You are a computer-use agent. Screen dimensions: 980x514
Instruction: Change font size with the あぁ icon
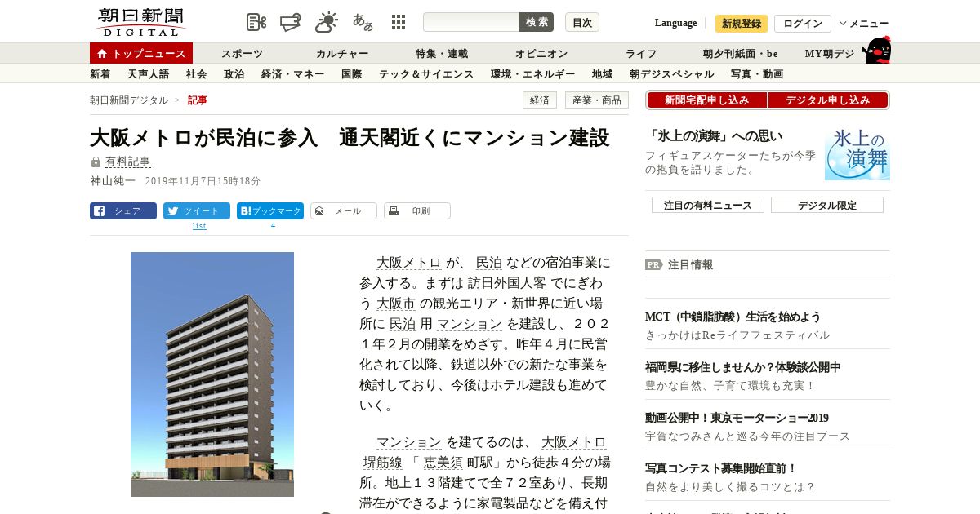363,22
